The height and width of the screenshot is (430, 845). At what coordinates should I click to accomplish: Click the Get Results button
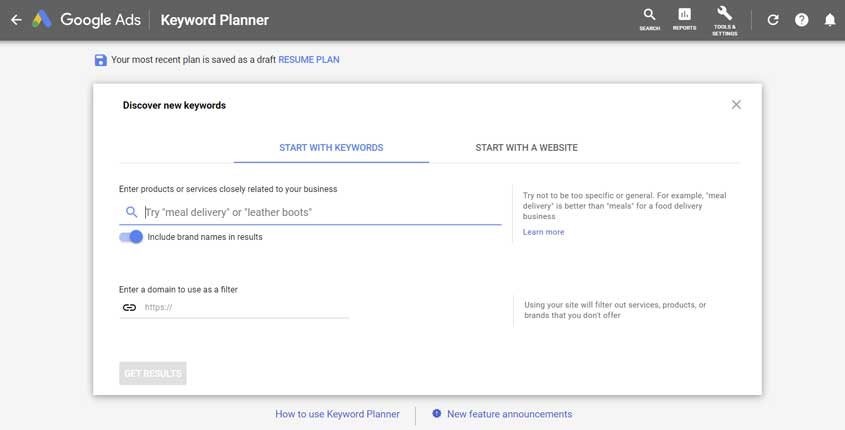153,373
